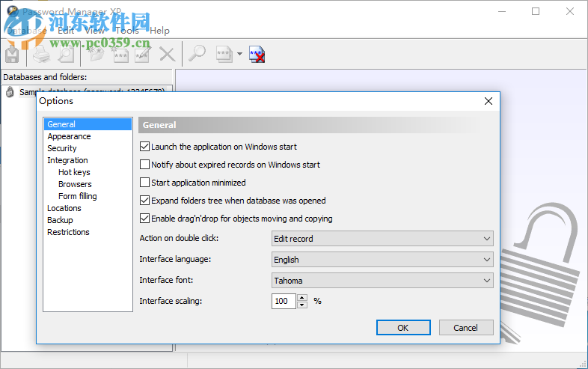Select General in the options list
Viewport: 588px width, 369px height.
[88, 124]
